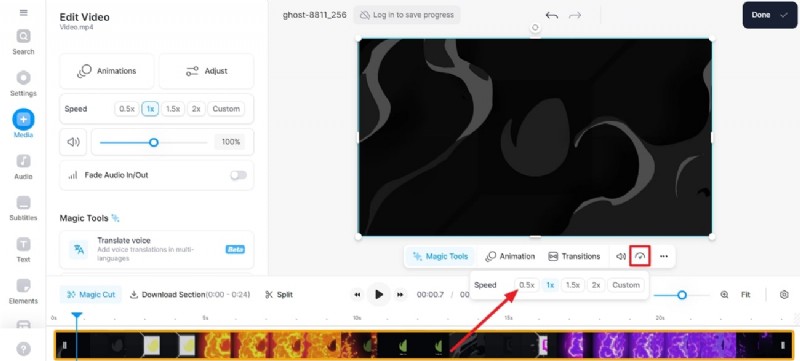The image size is (800, 361).
Task: Click Download Section (0:00 - 0:24)
Action: pos(190,295)
